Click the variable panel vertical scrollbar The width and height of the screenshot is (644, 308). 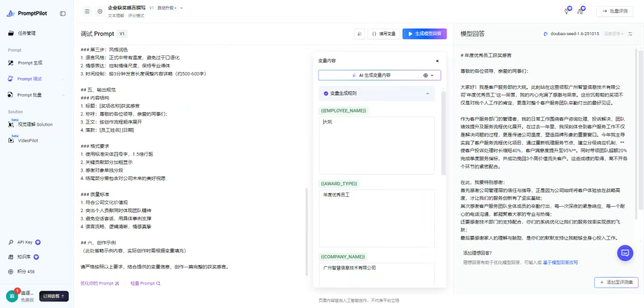pos(443,133)
